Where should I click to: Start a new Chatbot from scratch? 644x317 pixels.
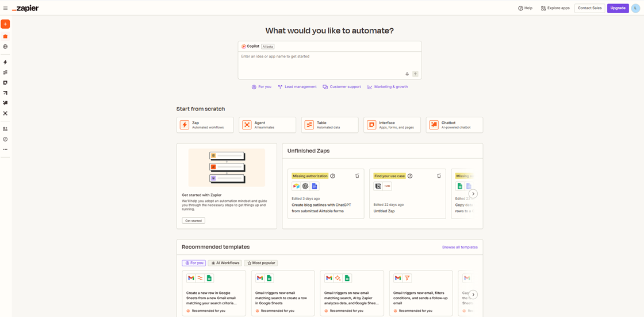click(x=455, y=125)
